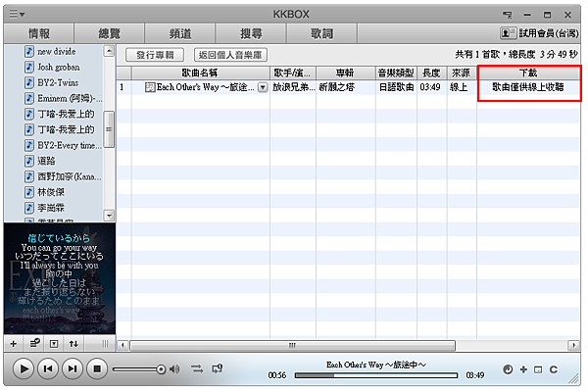
Task: Click note icon beside '道路'
Action: 29,162
